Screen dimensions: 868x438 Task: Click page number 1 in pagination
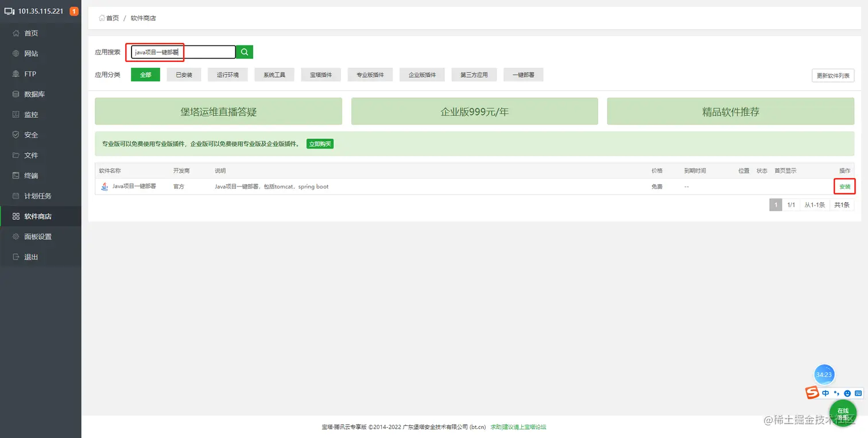click(x=776, y=205)
